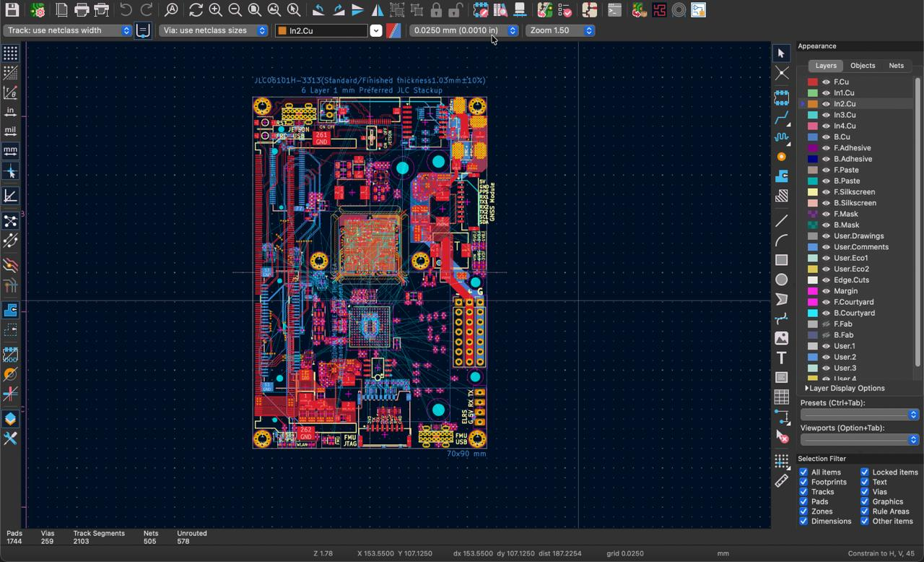Select the Add Vias tool
The width and height of the screenshot is (924, 562).
point(782,157)
